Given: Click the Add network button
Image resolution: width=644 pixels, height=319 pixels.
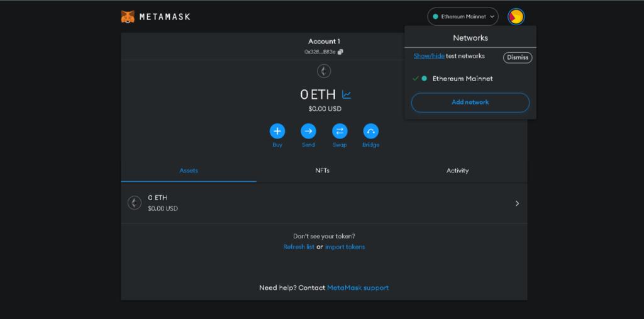Looking at the screenshot, I should pyautogui.click(x=470, y=102).
